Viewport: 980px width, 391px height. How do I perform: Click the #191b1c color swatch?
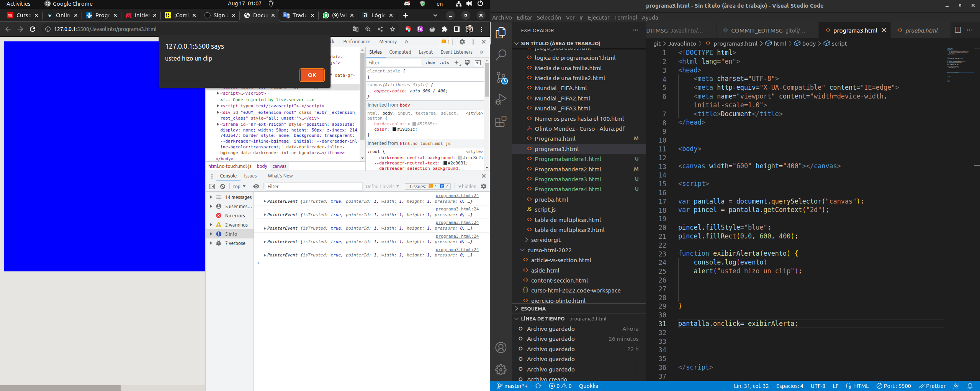click(x=394, y=130)
